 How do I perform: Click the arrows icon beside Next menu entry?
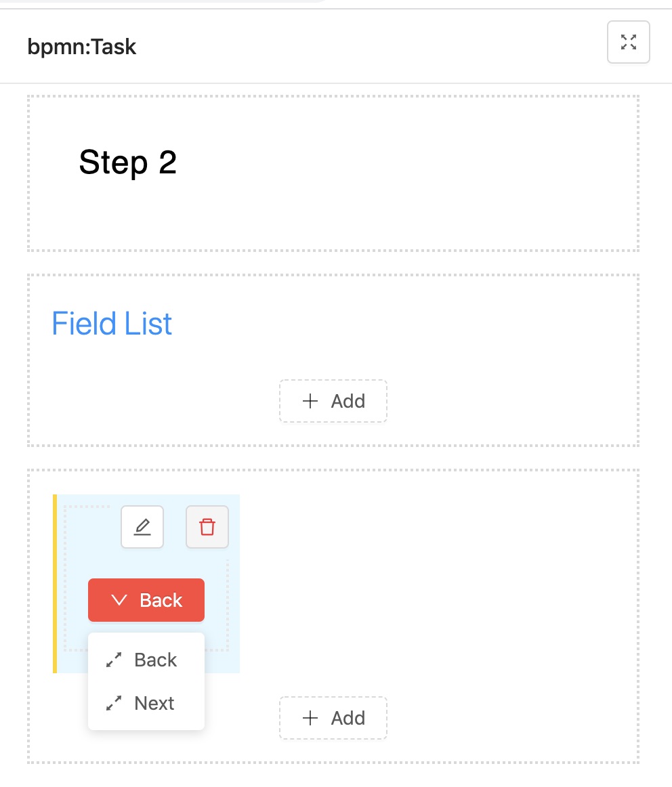[114, 703]
